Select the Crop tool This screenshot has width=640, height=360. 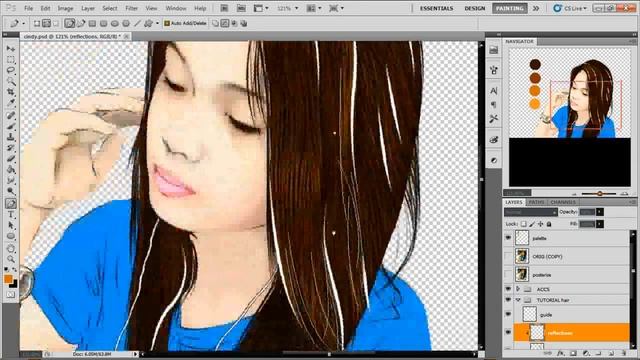tap(11, 92)
